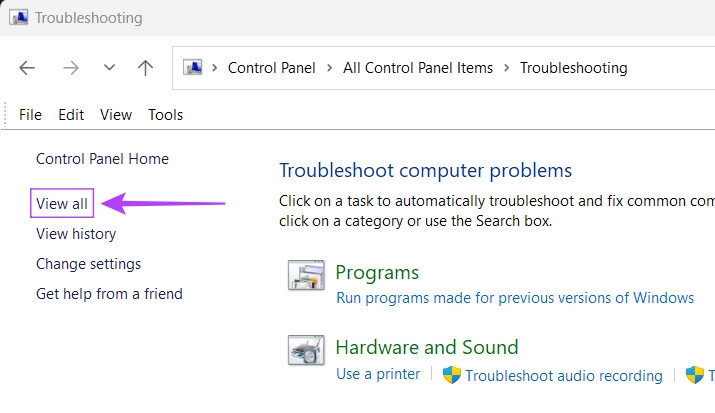Expand chevron before Control Panel breadcrumb
The height and width of the screenshot is (413, 715).
click(x=214, y=68)
